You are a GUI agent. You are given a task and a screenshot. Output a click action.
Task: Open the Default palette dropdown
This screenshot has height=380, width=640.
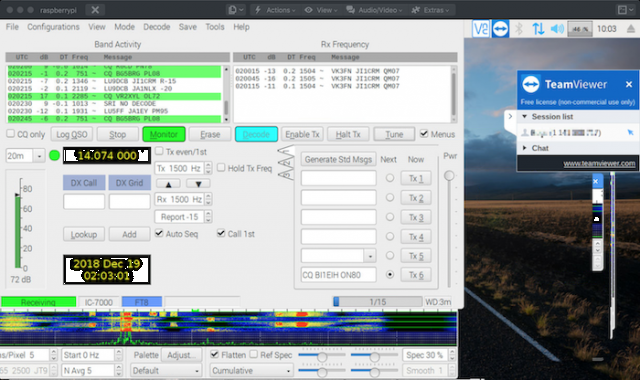166,371
